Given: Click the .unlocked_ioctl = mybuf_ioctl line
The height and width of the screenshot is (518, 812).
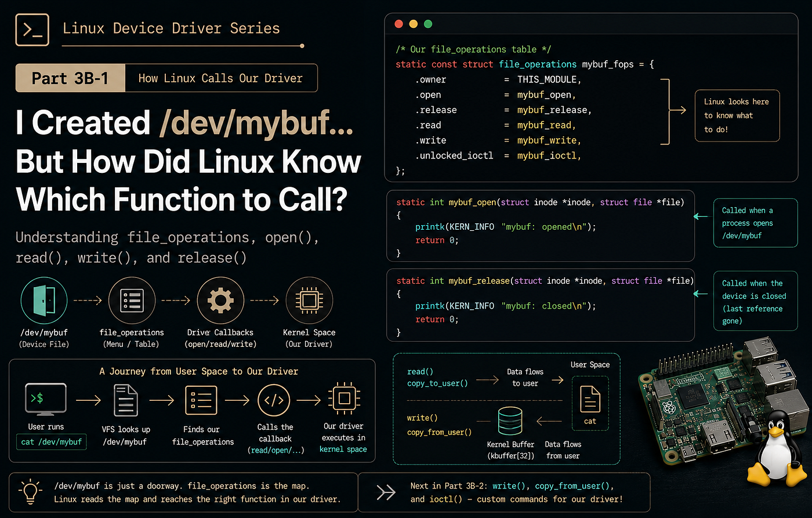Looking at the screenshot, I should [x=498, y=155].
